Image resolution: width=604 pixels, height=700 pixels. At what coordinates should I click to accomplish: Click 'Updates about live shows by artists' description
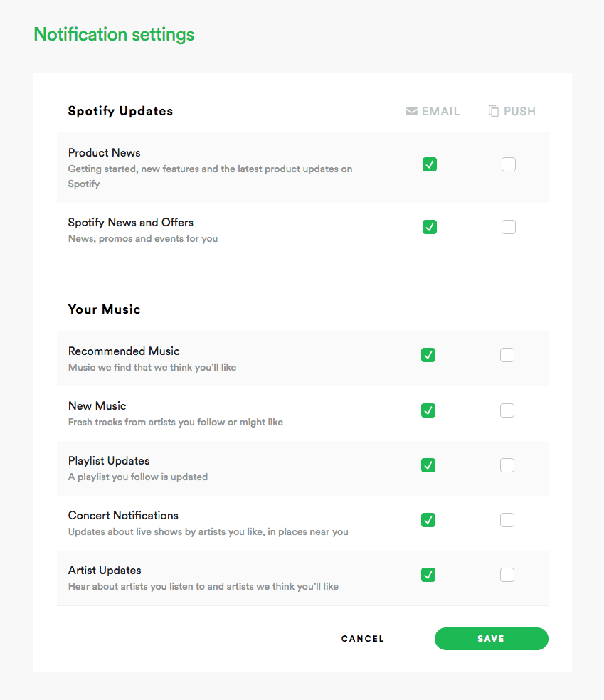(x=208, y=531)
